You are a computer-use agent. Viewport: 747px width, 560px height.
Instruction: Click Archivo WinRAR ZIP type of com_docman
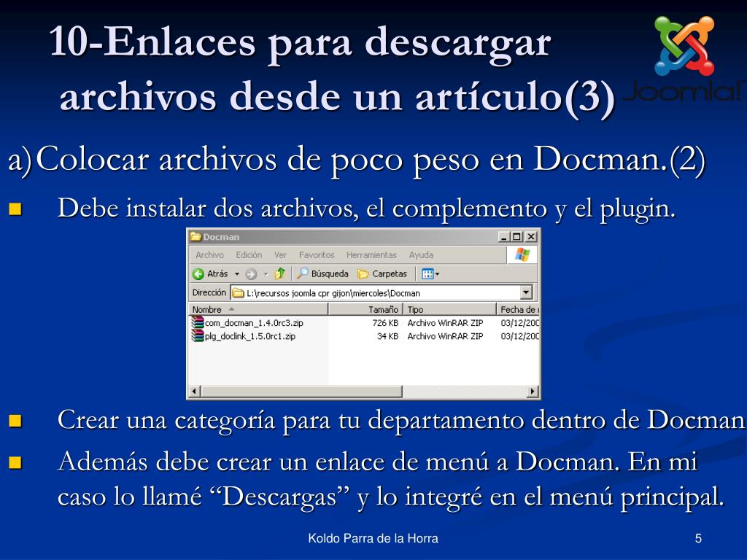[445, 323]
